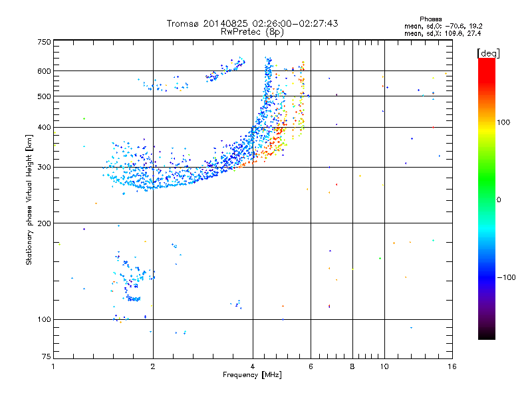Select the 'mean, sd,X: 109.8, 27.4' statistic
This screenshot has height=399, width=532.
442,33
